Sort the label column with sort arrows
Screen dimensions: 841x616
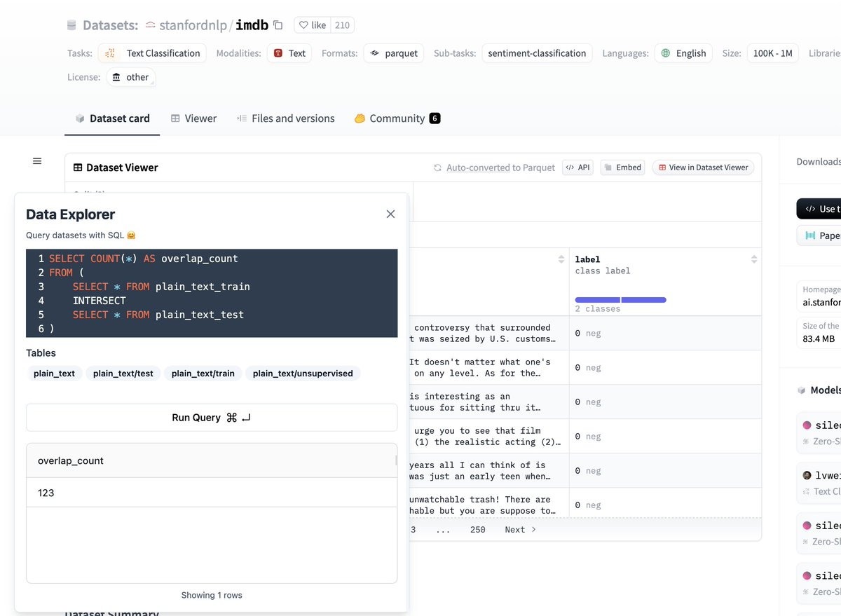point(754,259)
